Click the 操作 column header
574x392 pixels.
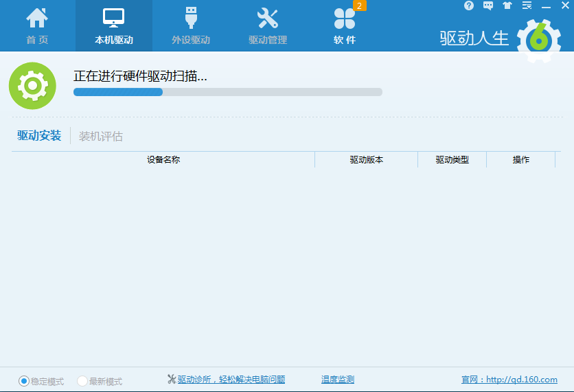pyautogui.click(x=521, y=159)
